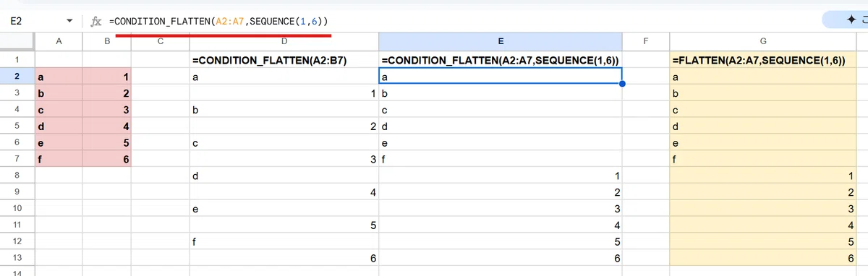Click cell E7 containing f
Viewport: 868px width, 276px height.
click(x=500, y=159)
